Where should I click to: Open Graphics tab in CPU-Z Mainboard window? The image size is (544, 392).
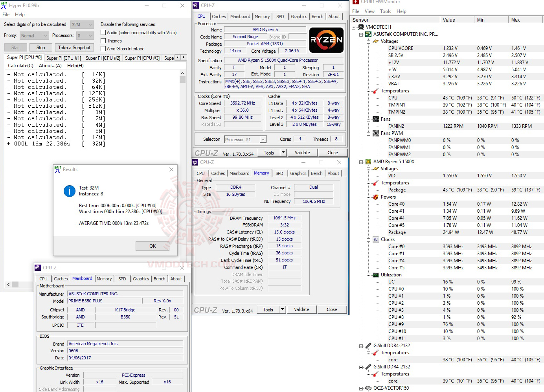click(x=141, y=279)
